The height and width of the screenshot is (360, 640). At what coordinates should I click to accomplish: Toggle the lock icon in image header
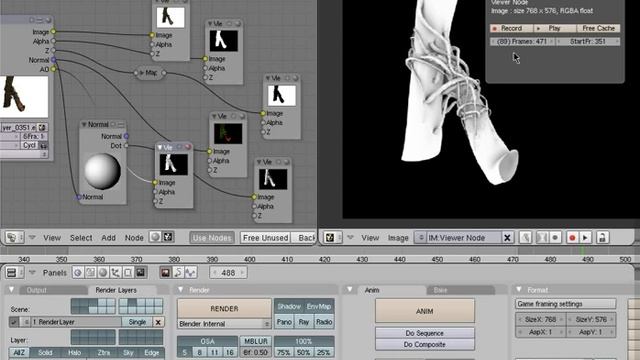(602, 238)
